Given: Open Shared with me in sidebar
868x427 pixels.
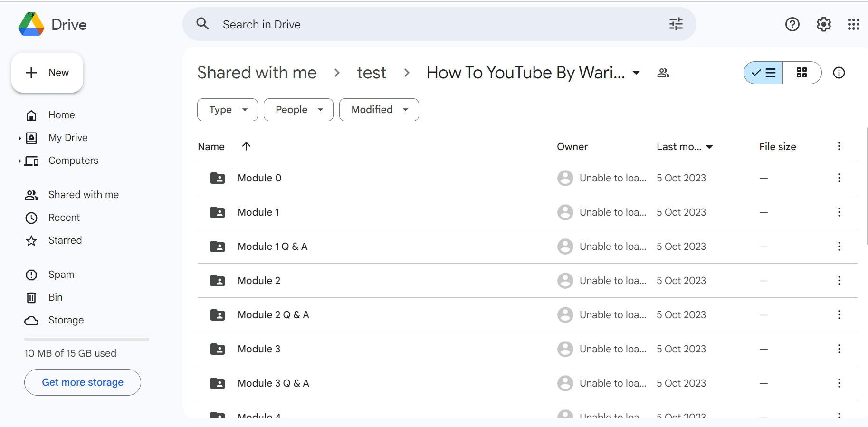Looking at the screenshot, I should click(84, 195).
